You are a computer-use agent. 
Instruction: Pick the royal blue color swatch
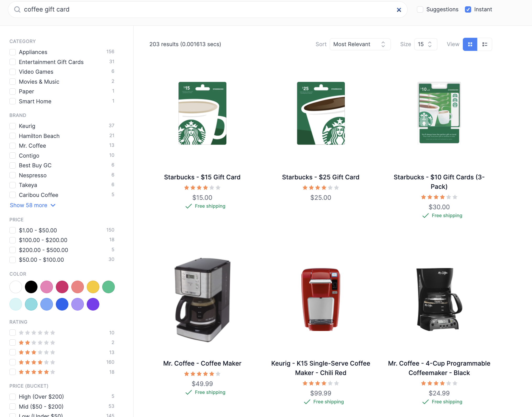(62, 304)
